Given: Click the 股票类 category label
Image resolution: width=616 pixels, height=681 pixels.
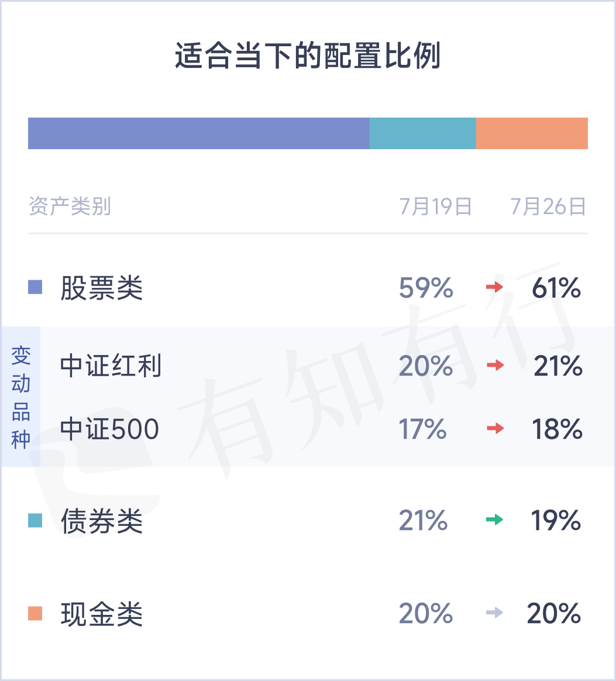Looking at the screenshot, I should [x=102, y=288].
